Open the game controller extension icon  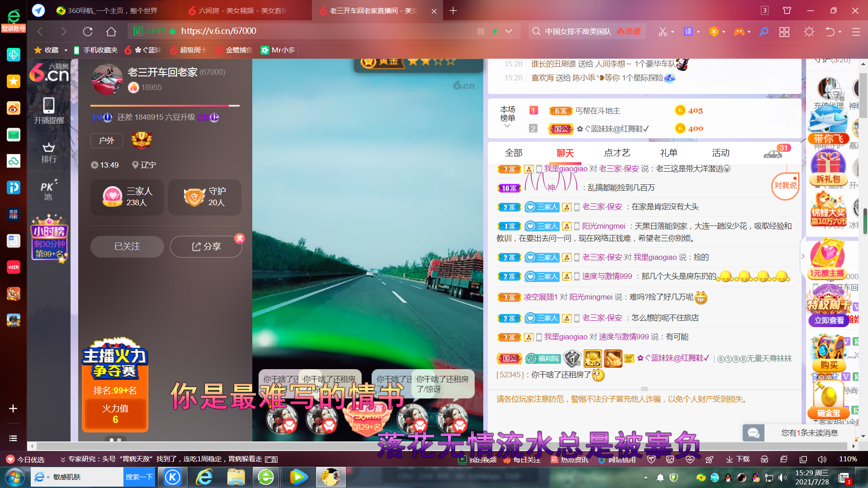(739, 32)
